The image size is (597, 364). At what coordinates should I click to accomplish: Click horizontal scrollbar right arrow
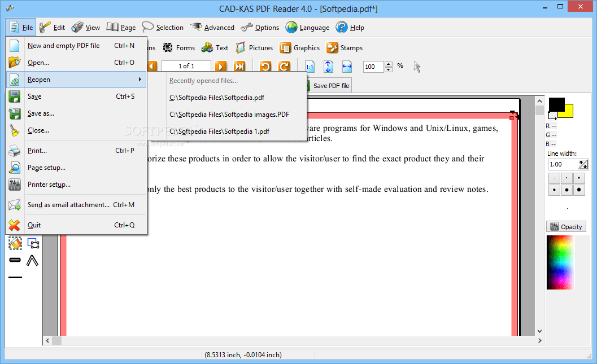pyautogui.click(x=539, y=340)
